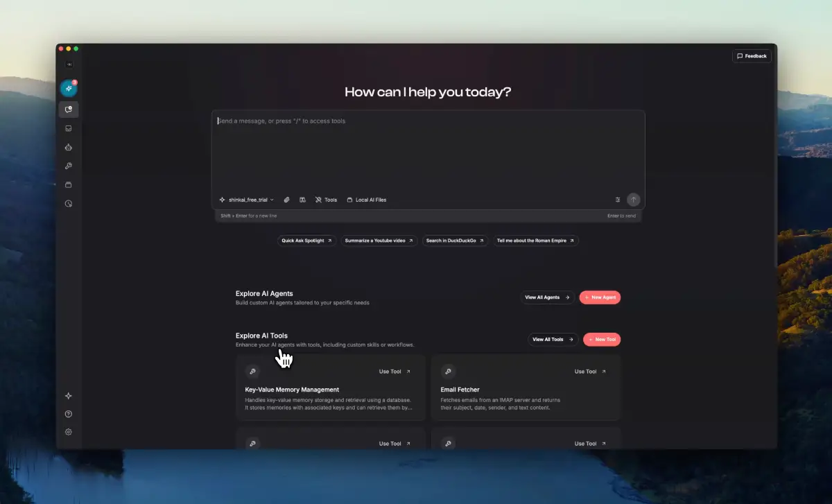This screenshot has width=832, height=504.
Task: Expand the collapsed sidebar using the top arrow icon
Action: point(69,64)
